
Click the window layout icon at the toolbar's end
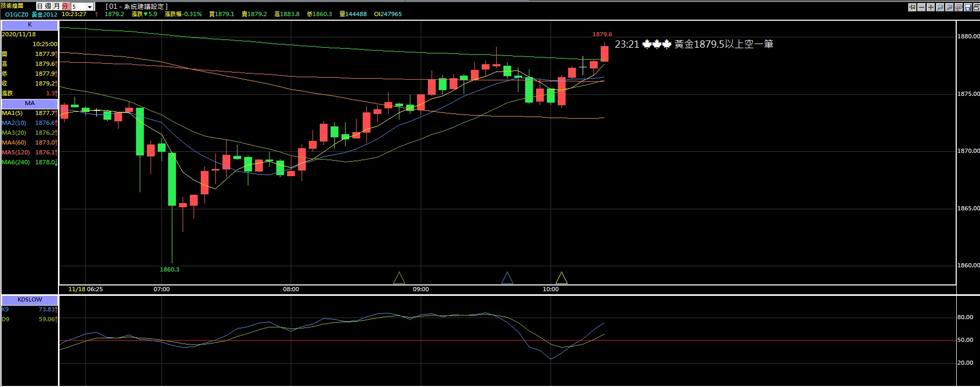point(976,7)
